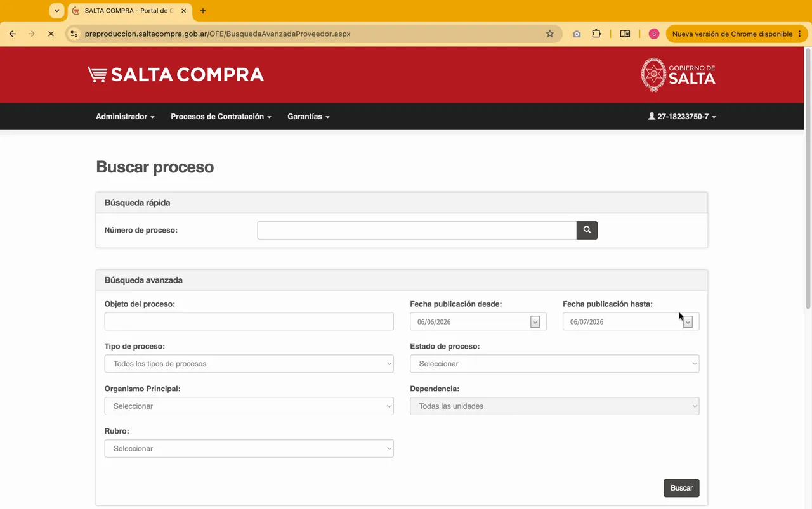Go forward with browser forward arrow
Image resolution: width=812 pixels, height=509 pixels.
pyautogui.click(x=31, y=34)
